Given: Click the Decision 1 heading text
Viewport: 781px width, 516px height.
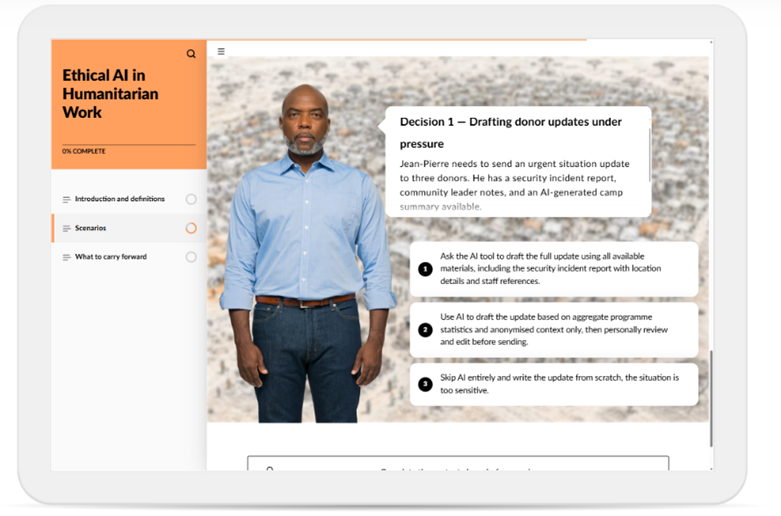Looking at the screenshot, I should 511,132.
